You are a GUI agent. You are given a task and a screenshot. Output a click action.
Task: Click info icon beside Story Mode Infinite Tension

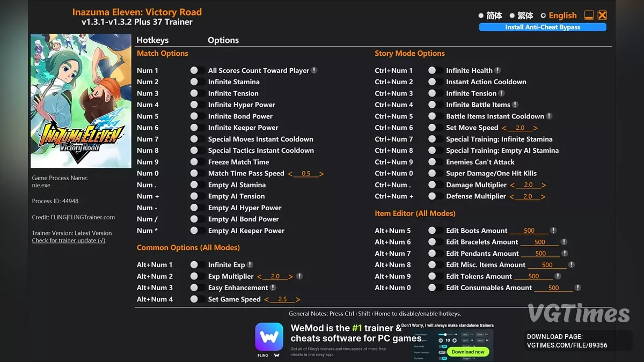click(x=501, y=93)
